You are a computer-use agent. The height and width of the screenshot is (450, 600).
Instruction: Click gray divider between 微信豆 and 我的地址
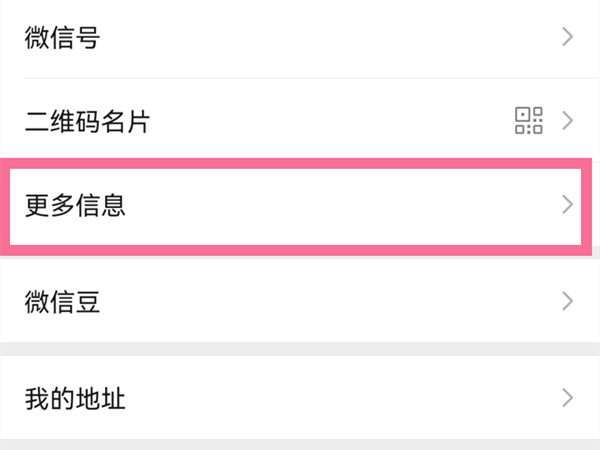(300, 348)
